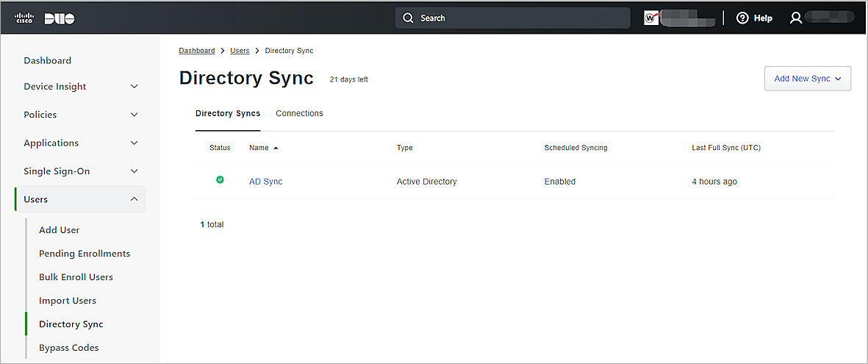868x364 pixels.
Task: Open the AD Sync directory link
Action: [x=265, y=182]
